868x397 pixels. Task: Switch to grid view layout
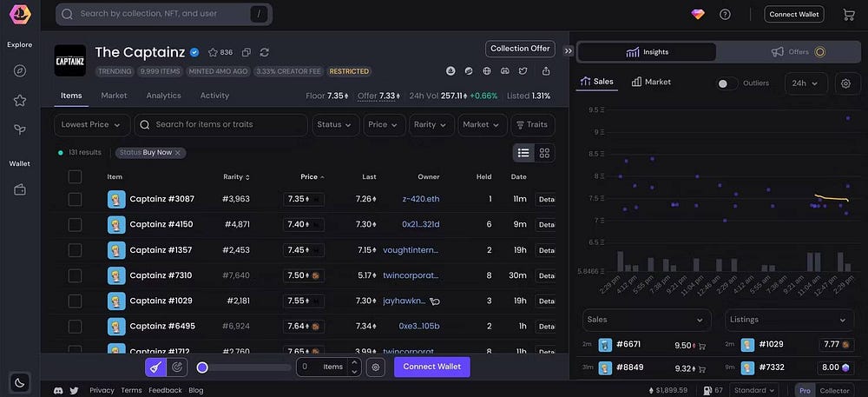coord(544,153)
